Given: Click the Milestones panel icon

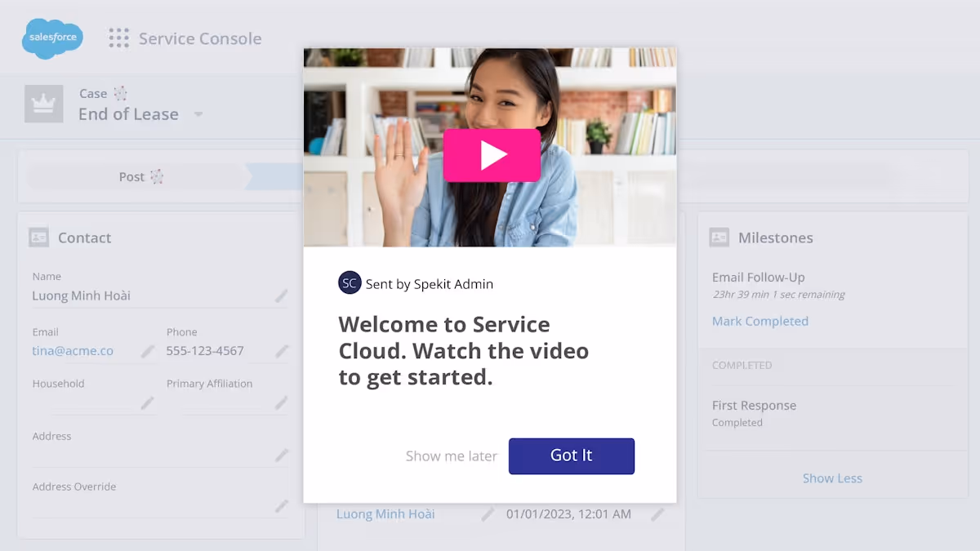Looking at the screenshot, I should pyautogui.click(x=719, y=238).
